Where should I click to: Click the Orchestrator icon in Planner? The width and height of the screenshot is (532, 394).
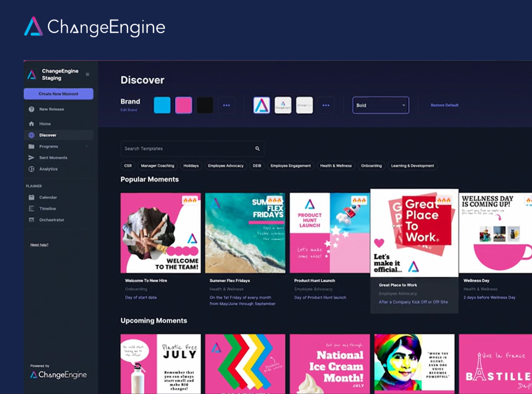(x=31, y=220)
